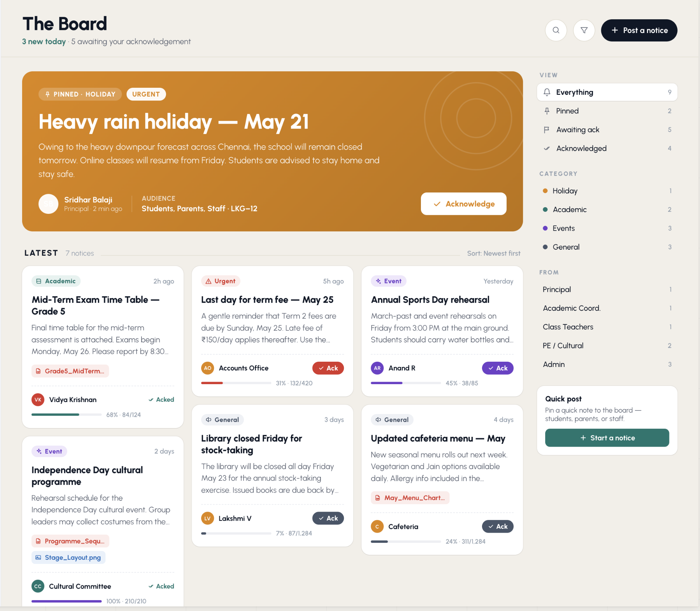Filter by Academic category
Viewport: 700px width, 611px height.
click(607, 210)
